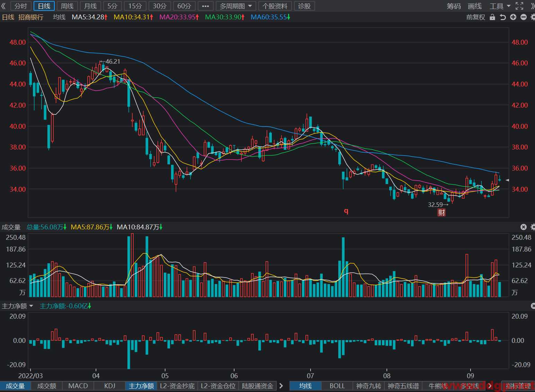Select the BOLL overlay tab
This screenshot has width=535, height=392.
pyautogui.click(x=337, y=386)
